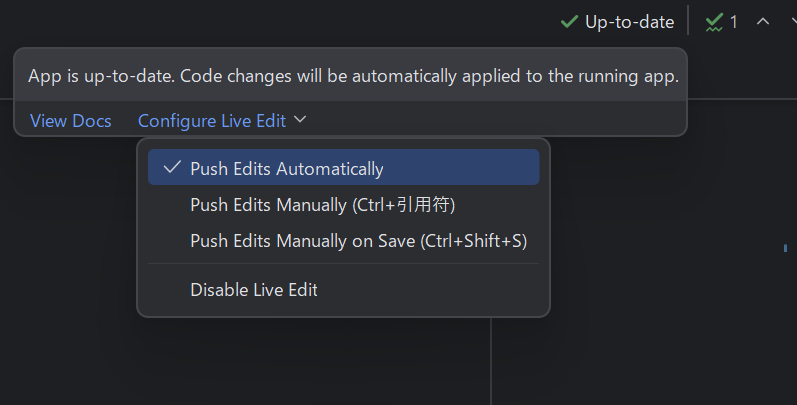Click the green Up-to-date checkmark icon
797x405 pixels.
pyautogui.click(x=569, y=22)
